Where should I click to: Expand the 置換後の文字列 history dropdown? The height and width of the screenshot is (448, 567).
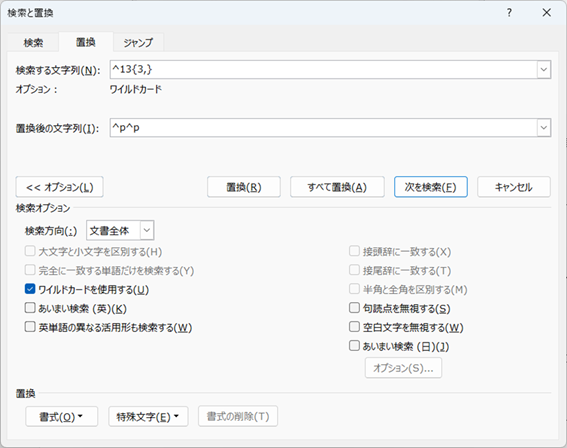click(x=543, y=128)
